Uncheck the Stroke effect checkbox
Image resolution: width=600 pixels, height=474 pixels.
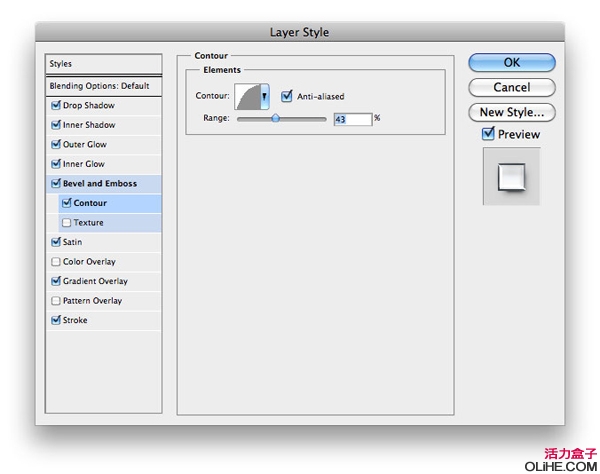click(56, 320)
